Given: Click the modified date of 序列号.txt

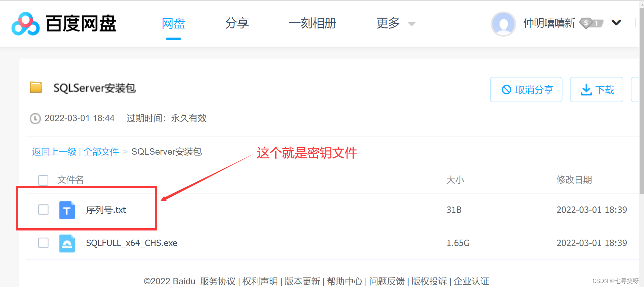Looking at the screenshot, I should 592,210.
